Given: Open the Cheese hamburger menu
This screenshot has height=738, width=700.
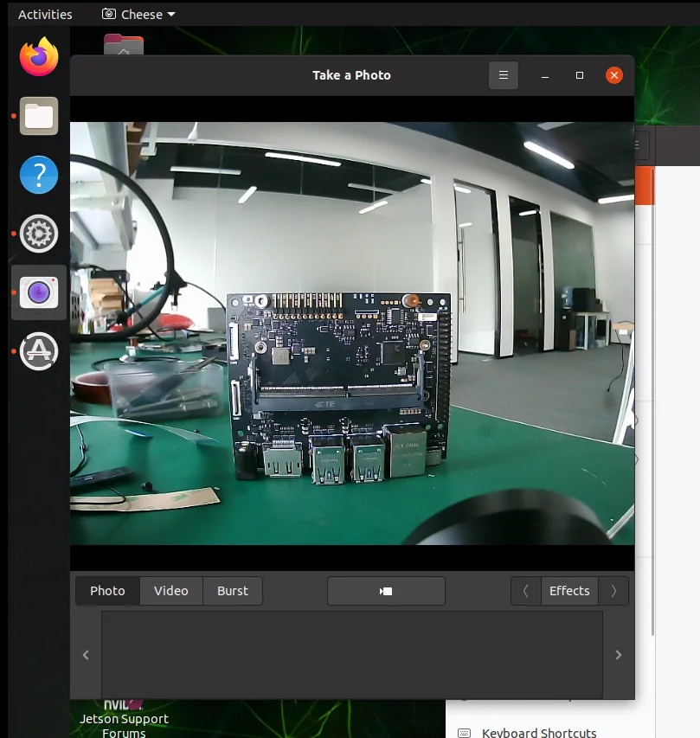Looking at the screenshot, I should pyautogui.click(x=504, y=75).
